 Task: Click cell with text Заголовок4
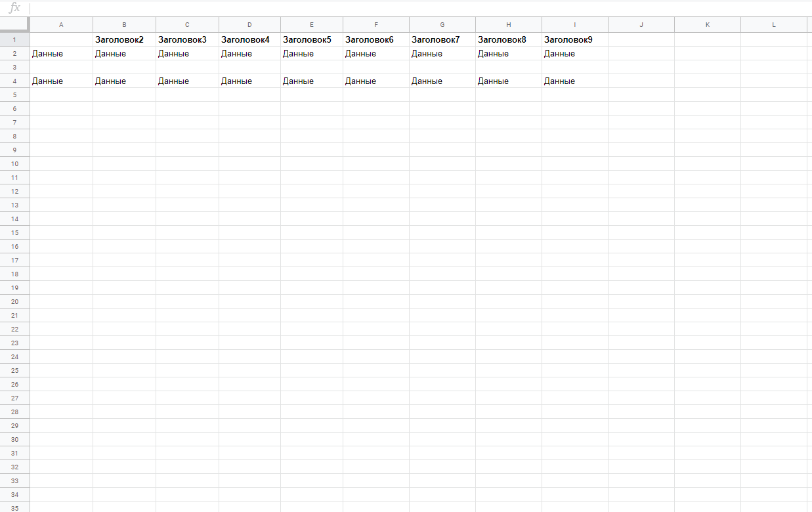pyautogui.click(x=249, y=39)
